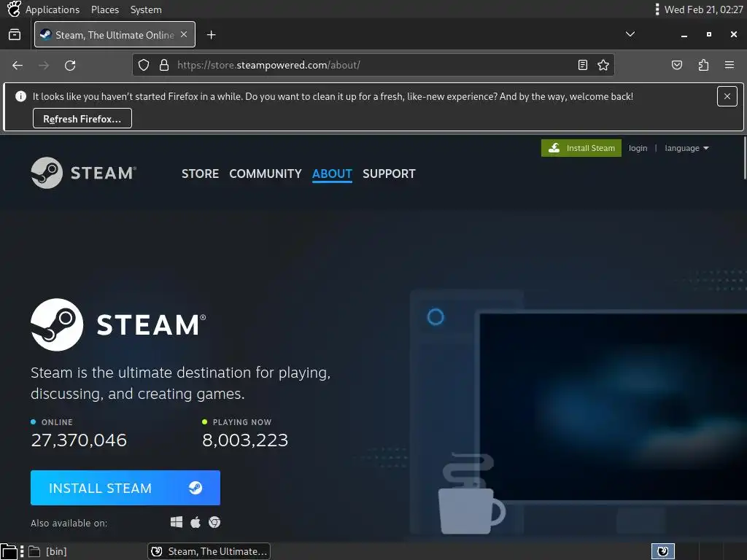Open the Firefox hamburger application menu
This screenshot has width=747, height=560.
click(729, 65)
